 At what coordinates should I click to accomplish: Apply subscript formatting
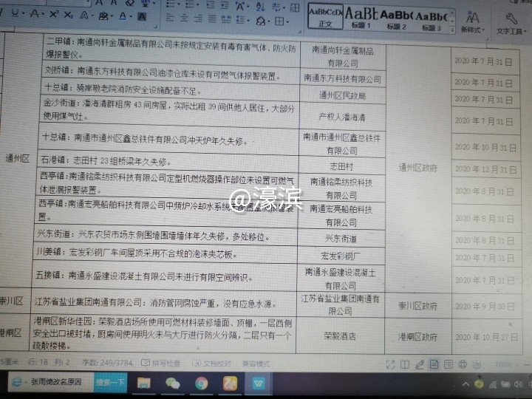tap(68, 15)
